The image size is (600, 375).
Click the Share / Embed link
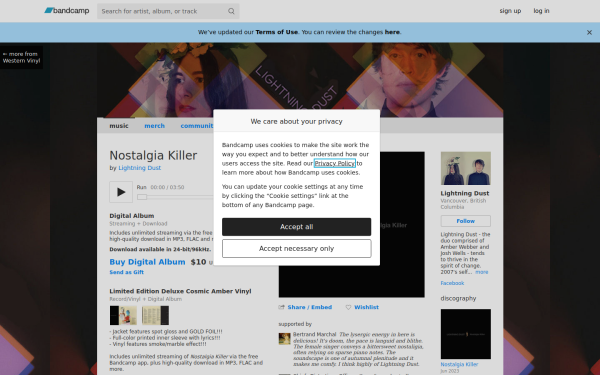tap(310, 307)
